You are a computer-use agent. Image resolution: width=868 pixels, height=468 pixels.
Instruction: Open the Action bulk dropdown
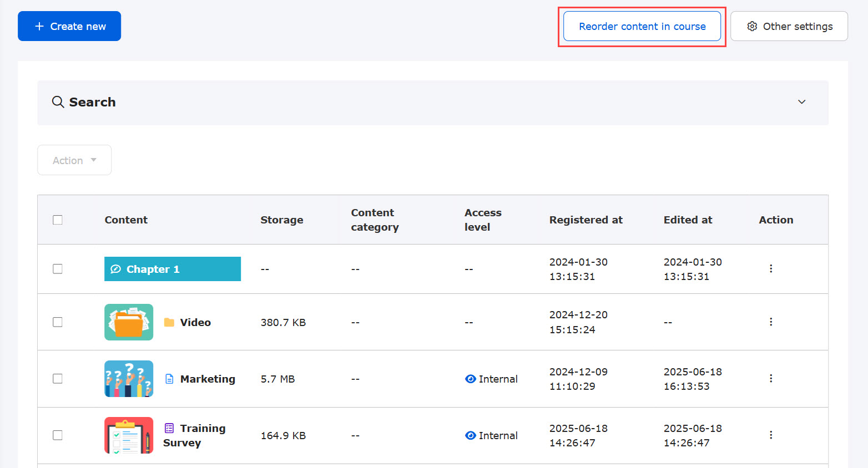(74, 160)
